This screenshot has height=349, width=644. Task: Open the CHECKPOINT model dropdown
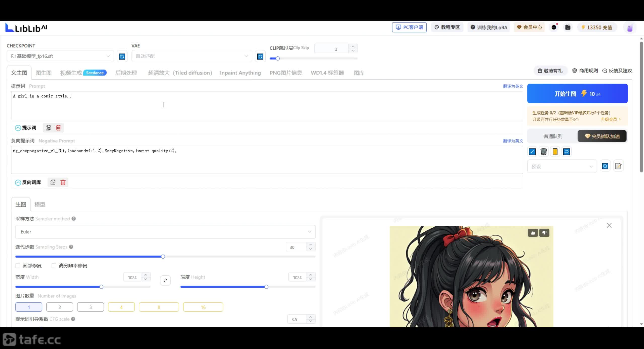click(60, 56)
